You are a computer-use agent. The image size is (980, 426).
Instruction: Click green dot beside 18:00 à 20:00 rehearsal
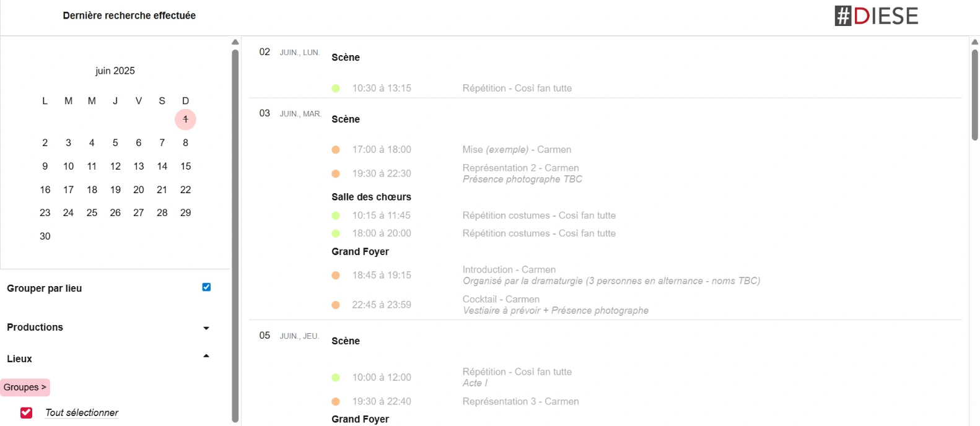click(x=336, y=233)
